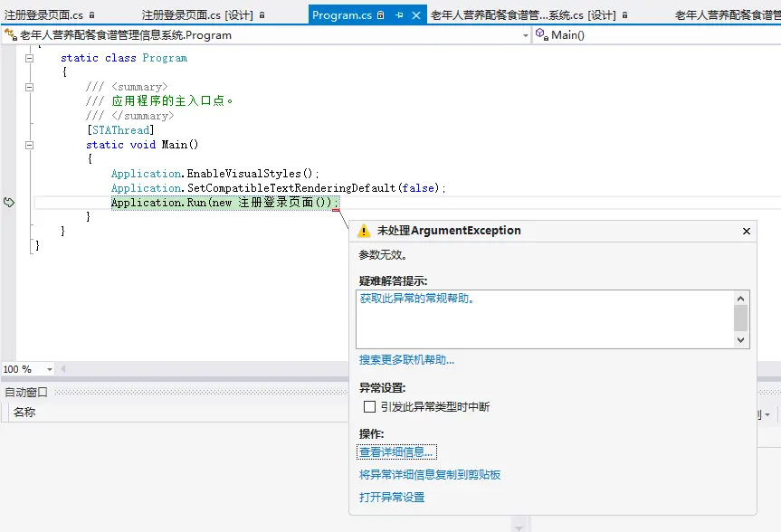Screen dimensions: 781x532
Task: Switch to 注册登录页面.cs [设计] tab
Action: click(197, 15)
